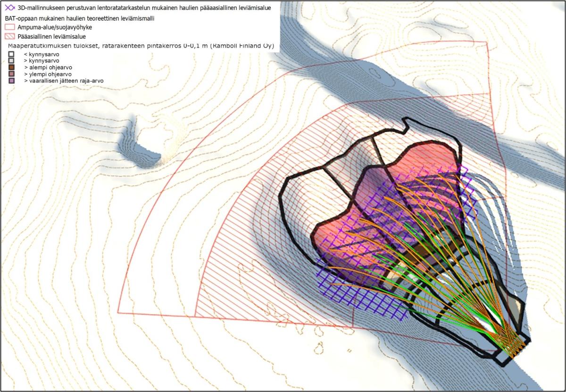Select the white '< kynnysarvo' legend square

[x=11, y=55]
